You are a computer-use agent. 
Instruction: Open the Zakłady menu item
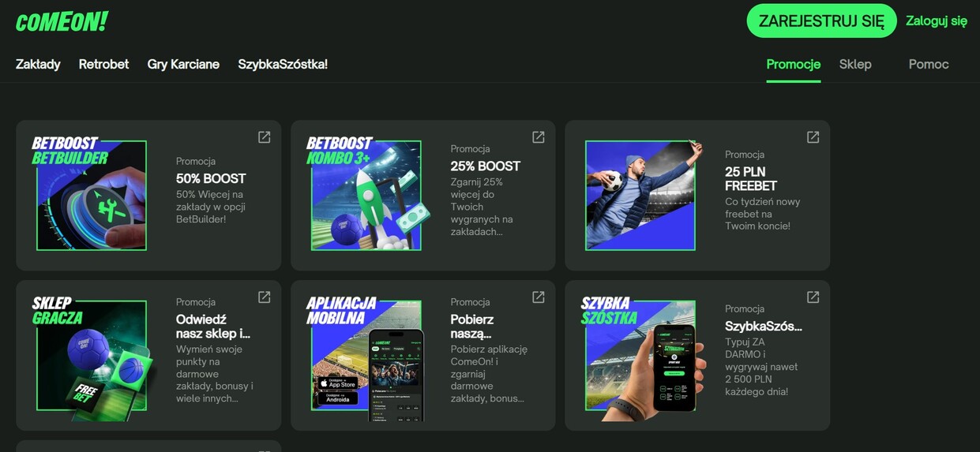(x=38, y=65)
